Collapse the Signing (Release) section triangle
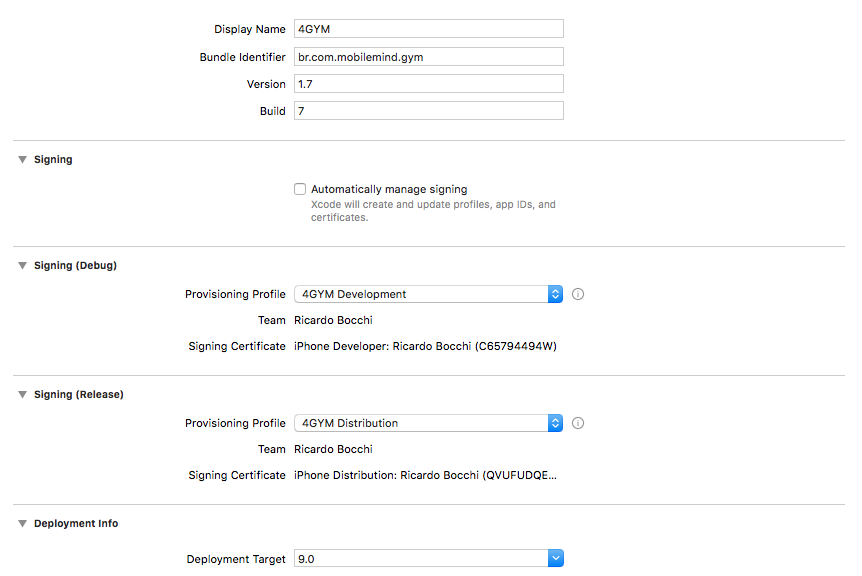Viewport: 862px width, 576px height. click(22, 394)
